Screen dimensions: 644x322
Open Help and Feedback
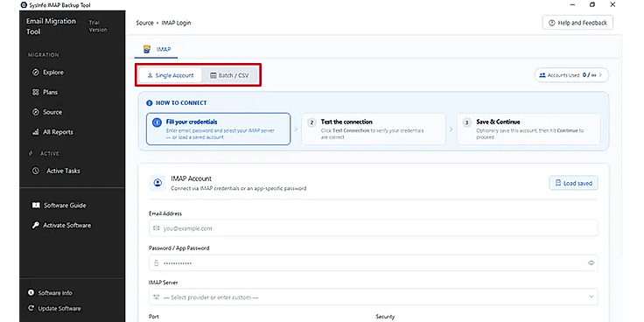click(577, 23)
